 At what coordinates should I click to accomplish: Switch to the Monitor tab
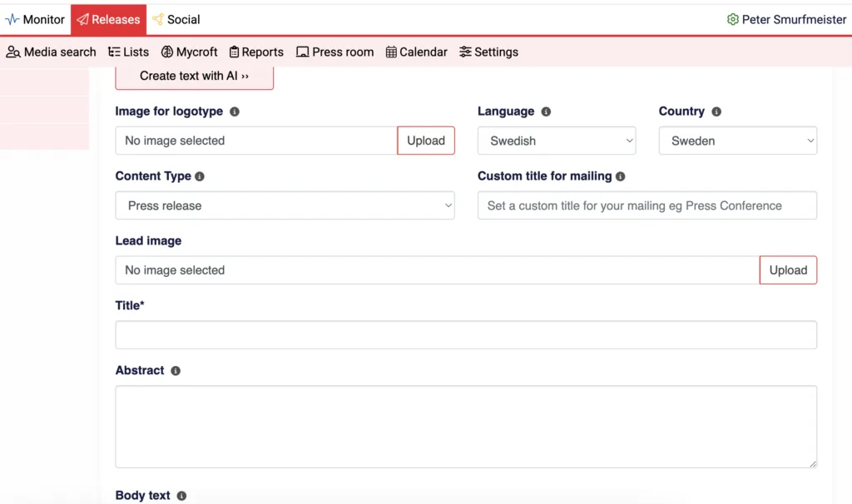35,19
